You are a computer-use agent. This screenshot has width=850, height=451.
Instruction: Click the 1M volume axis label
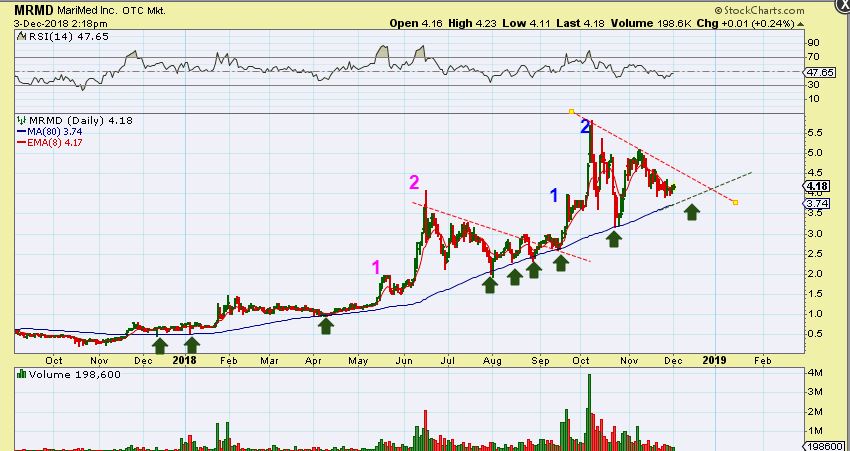[x=816, y=431]
